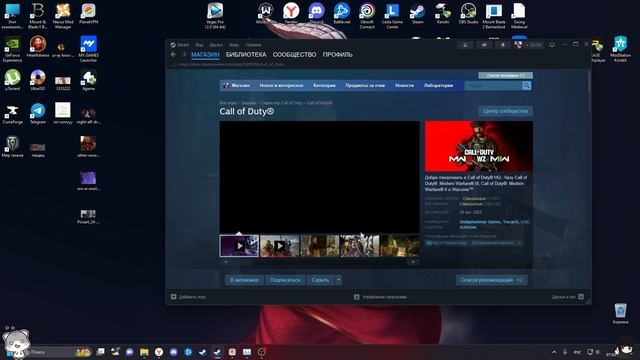The width and height of the screenshot is (640, 360).
Task: Click Добавить игру at window bottom
Action: tap(188, 297)
